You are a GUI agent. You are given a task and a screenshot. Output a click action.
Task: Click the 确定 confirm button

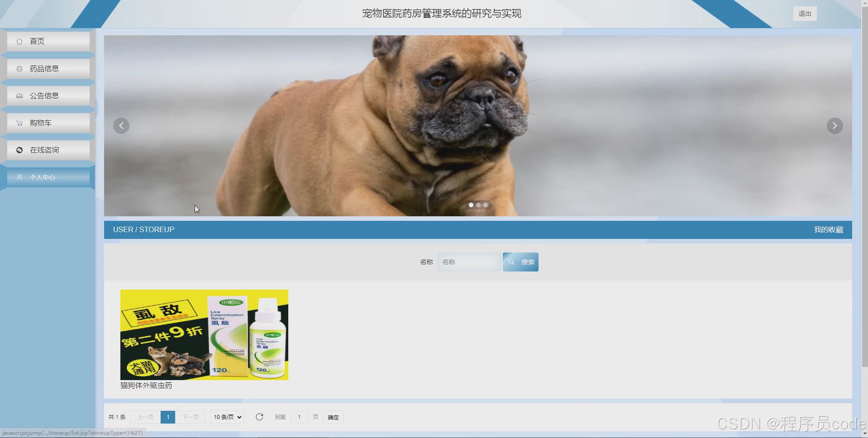click(x=333, y=417)
